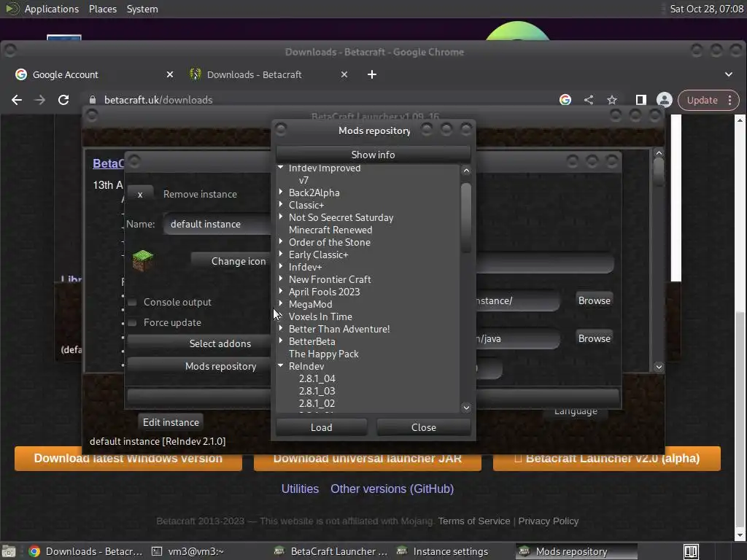Expand the BetterBeta mod entry

click(x=281, y=341)
